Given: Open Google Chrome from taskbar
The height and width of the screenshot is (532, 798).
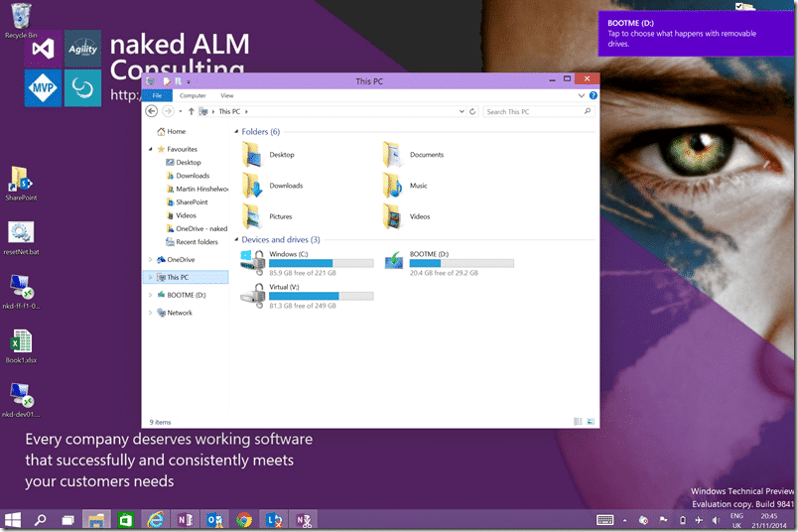Looking at the screenshot, I should click(244, 520).
